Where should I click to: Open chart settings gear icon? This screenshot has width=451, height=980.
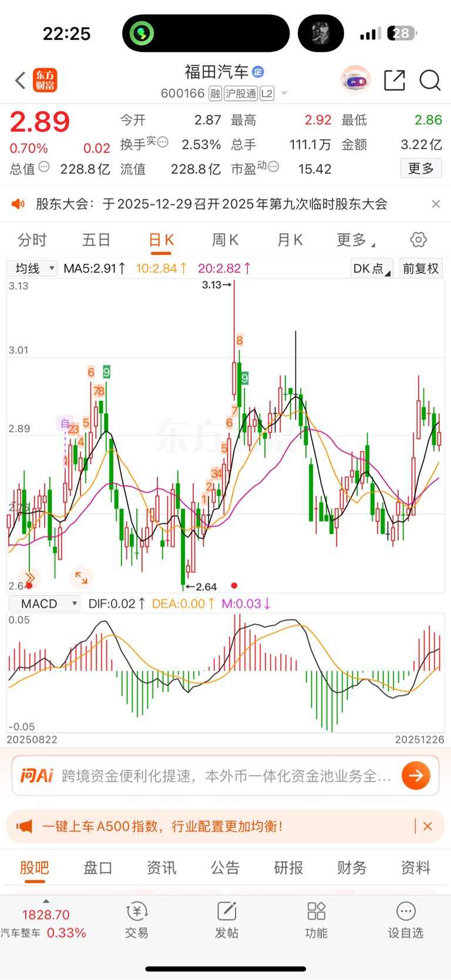pos(418,240)
